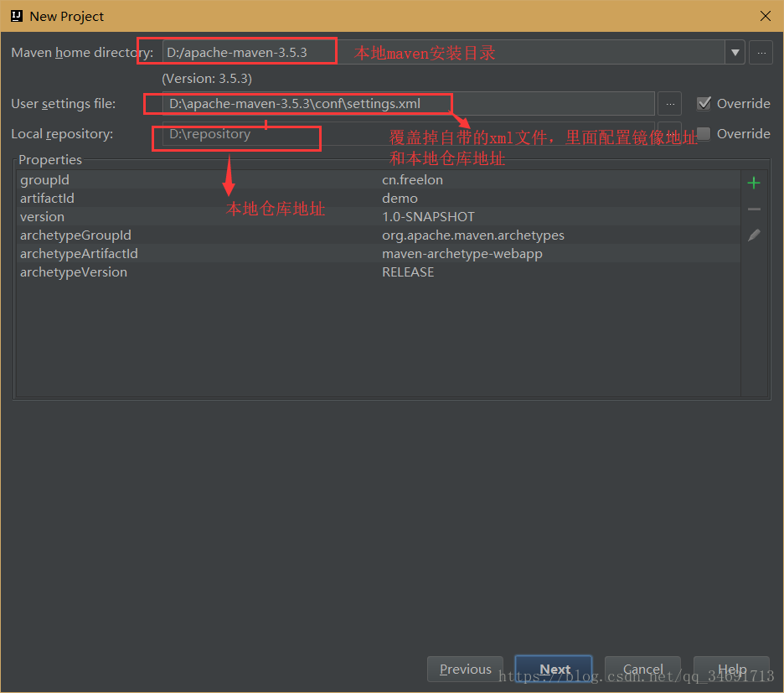Screen dimensions: 784x693
Task: Click the Previous button
Action: (465, 669)
